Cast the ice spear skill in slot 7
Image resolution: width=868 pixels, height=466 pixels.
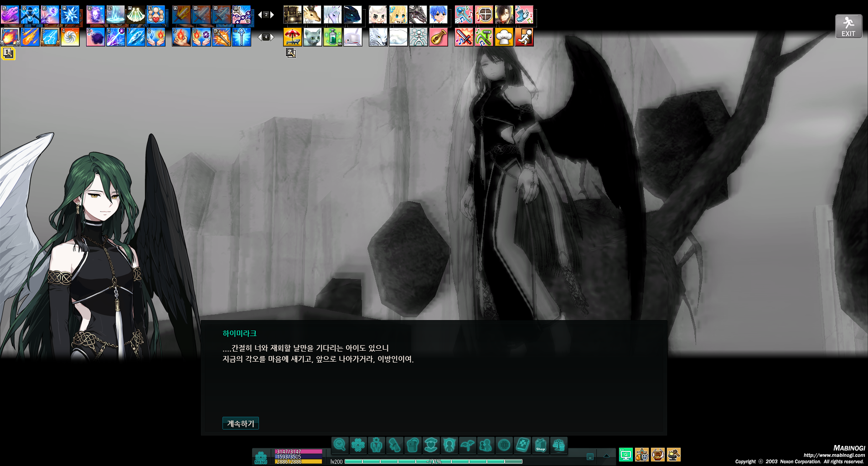(136, 37)
